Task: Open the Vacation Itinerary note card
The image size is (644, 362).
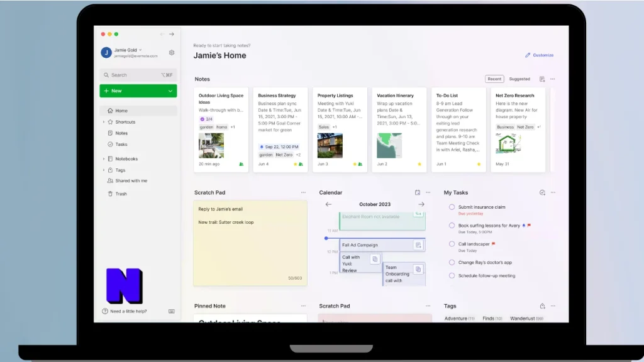Action: coord(399,129)
